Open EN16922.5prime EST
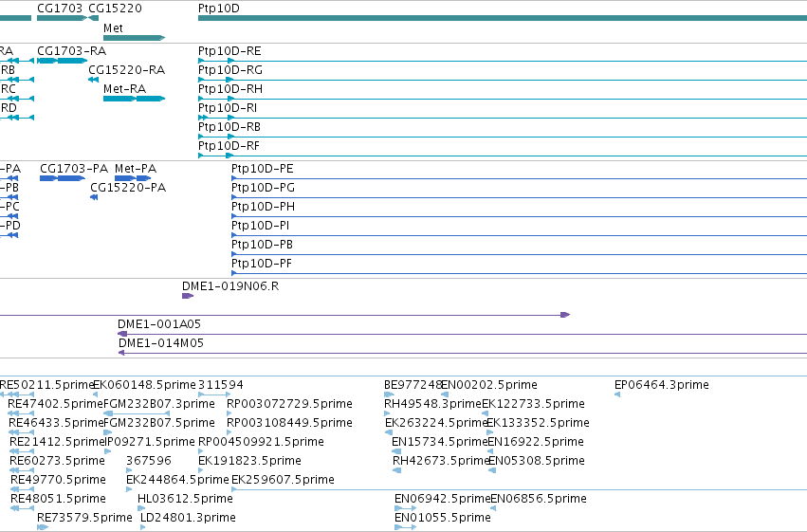The width and height of the screenshot is (807, 532). click(x=536, y=442)
